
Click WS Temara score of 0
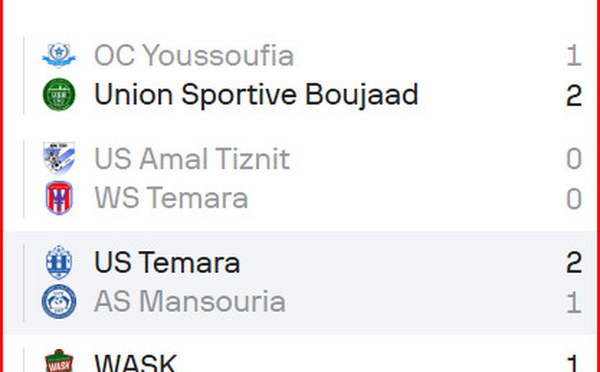pos(574,199)
